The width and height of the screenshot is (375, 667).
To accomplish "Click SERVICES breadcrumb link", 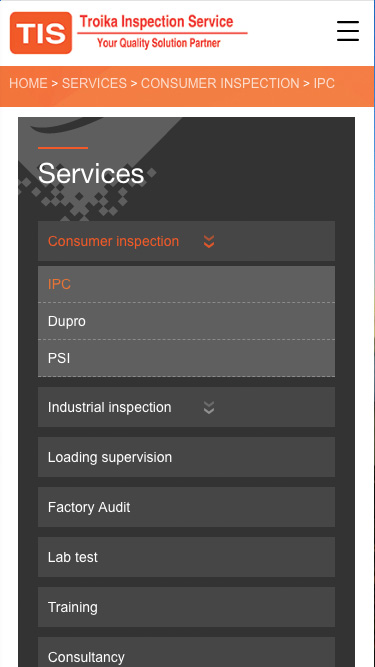I will 94,83.
